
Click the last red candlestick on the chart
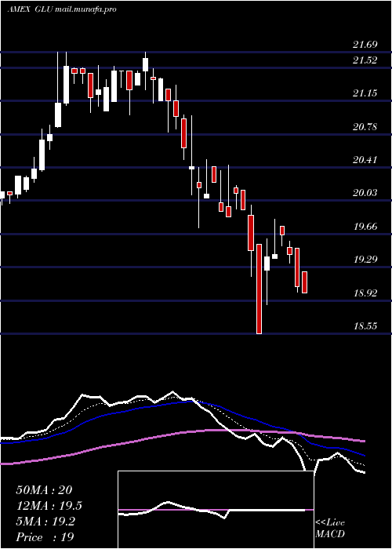pyautogui.click(x=304, y=282)
